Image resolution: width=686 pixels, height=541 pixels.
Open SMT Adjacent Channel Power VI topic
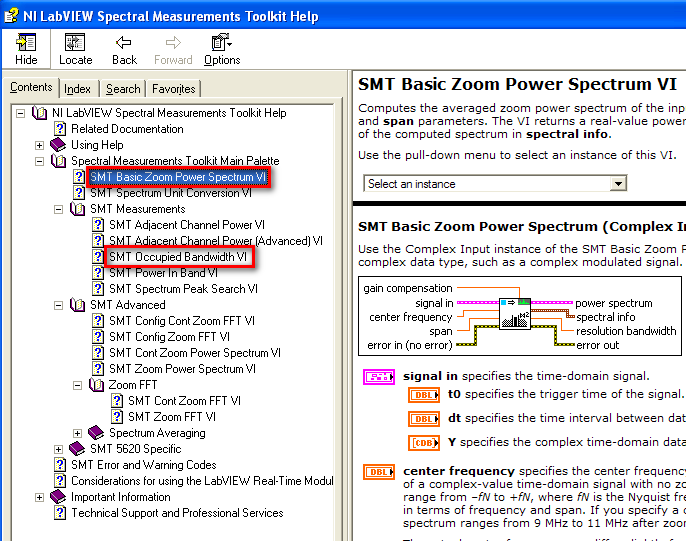[x=187, y=225]
